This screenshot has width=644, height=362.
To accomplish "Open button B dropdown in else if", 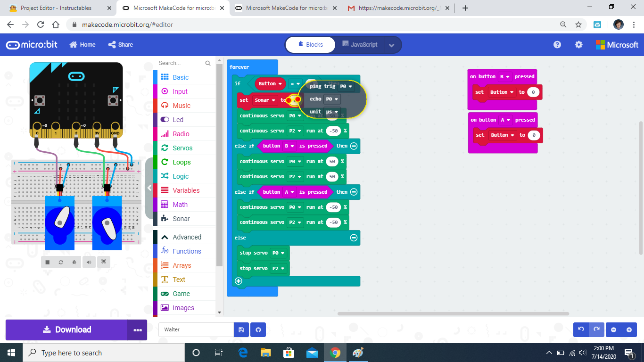I will [x=289, y=146].
